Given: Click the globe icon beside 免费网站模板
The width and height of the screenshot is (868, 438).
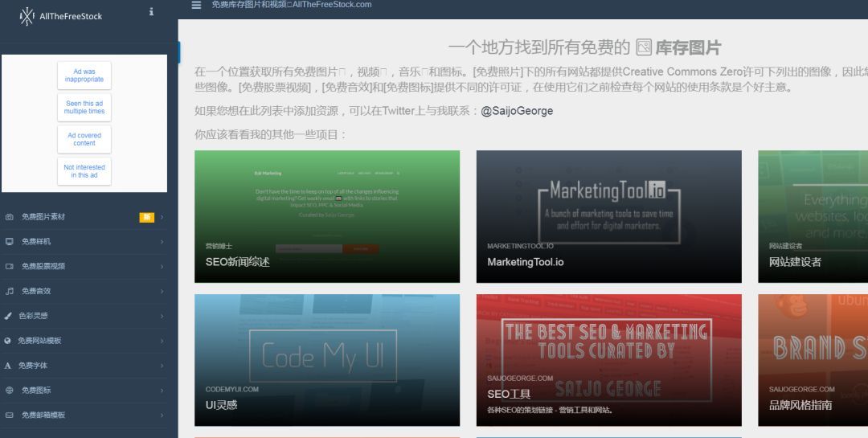Looking at the screenshot, I should (x=8, y=341).
